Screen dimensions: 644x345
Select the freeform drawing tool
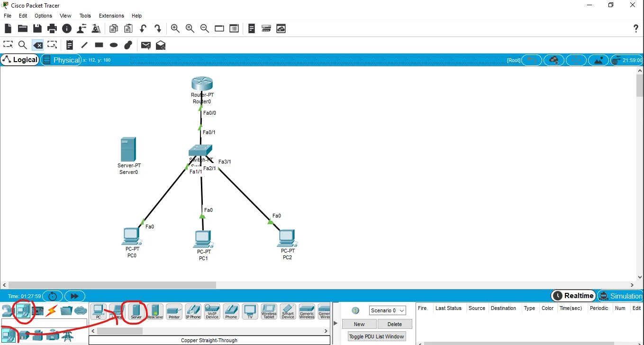pyautogui.click(x=128, y=45)
